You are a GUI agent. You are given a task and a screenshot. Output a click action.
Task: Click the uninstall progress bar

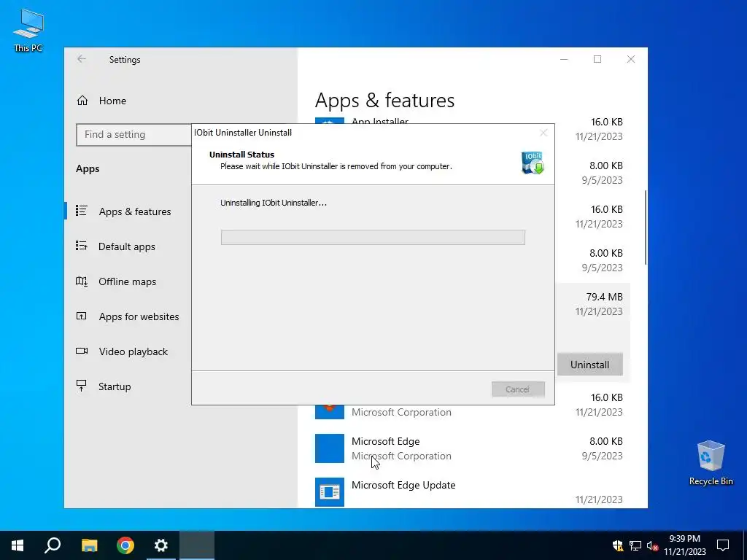pos(373,238)
